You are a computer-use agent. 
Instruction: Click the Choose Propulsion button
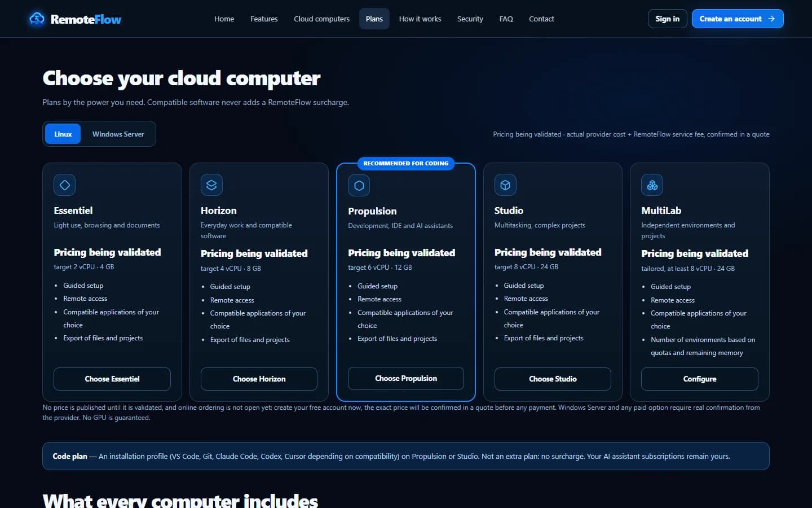tap(406, 378)
